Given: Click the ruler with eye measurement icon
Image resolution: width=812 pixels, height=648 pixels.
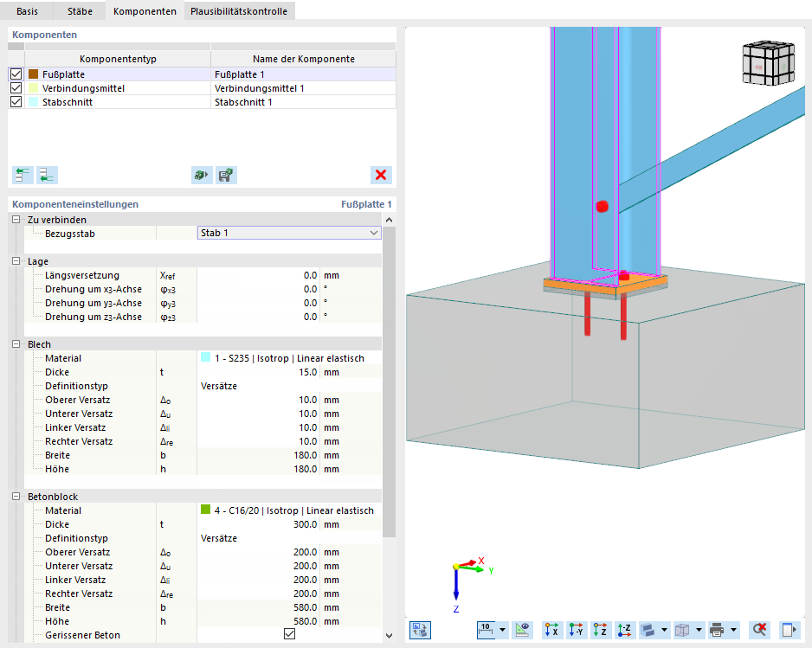Looking at the screenshot, I should (521, 630).
